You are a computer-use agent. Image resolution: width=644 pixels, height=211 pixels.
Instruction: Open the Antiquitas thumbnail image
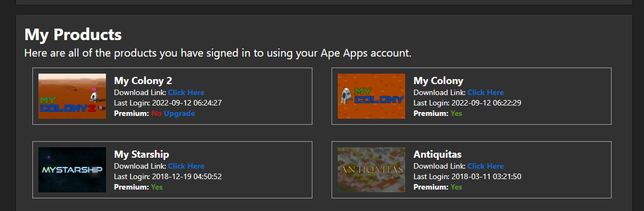tap(371, 170)
